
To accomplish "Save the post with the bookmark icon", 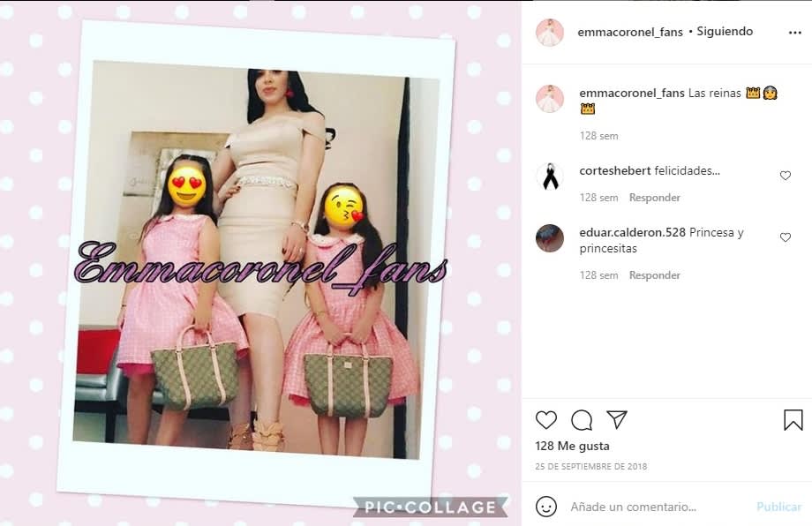I will (x=793, y=420).
